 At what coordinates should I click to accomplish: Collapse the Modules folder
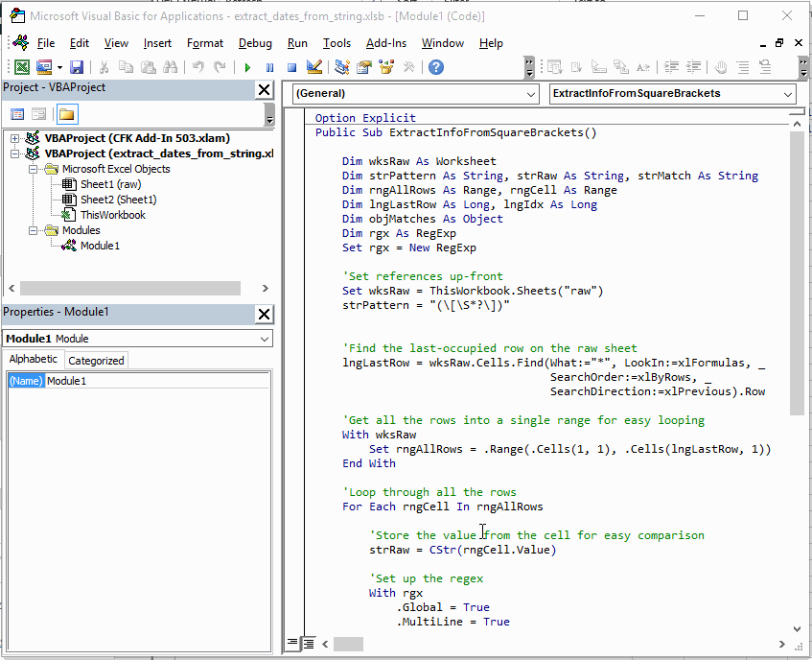[x=33, y=230]
